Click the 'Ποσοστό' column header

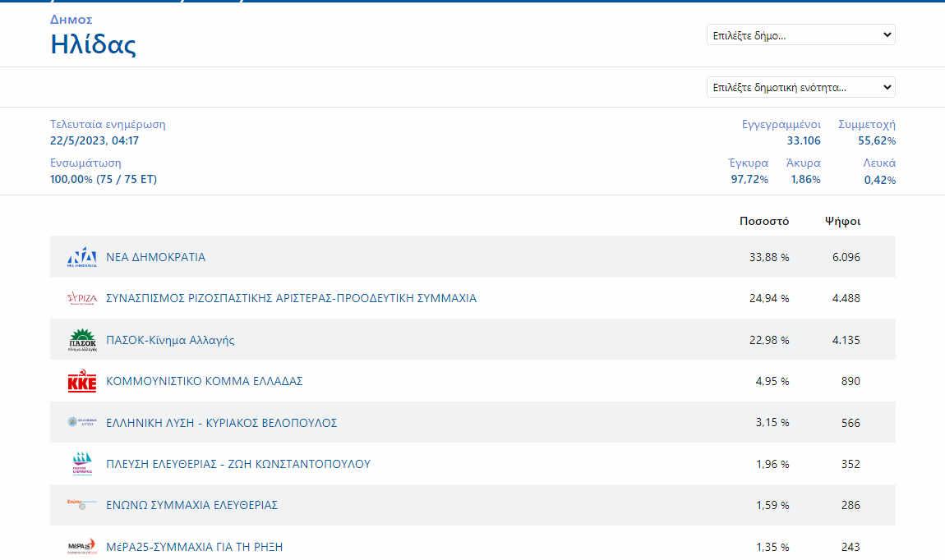tap(764, 221)
